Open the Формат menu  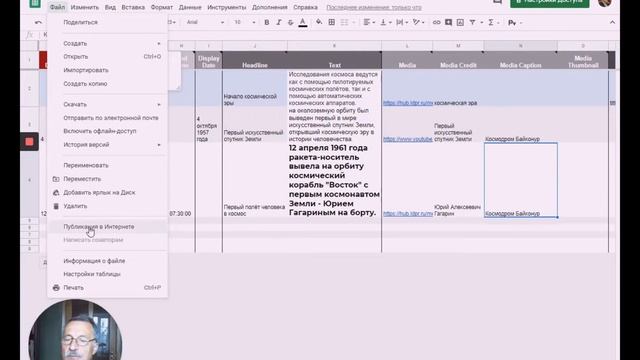coord(162,7)
